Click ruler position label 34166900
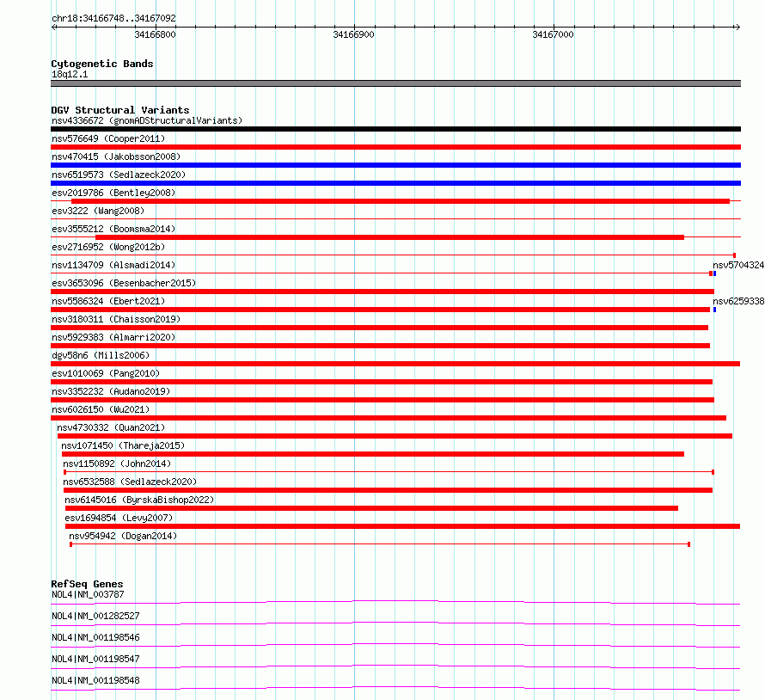This screenshot has height=700, width=765. pos(353,34)
